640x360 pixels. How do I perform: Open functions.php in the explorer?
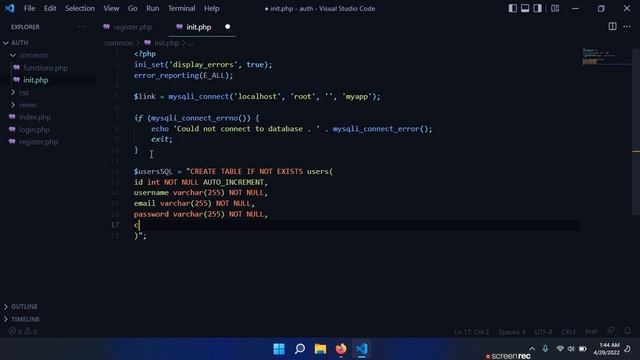click(45, 68)
